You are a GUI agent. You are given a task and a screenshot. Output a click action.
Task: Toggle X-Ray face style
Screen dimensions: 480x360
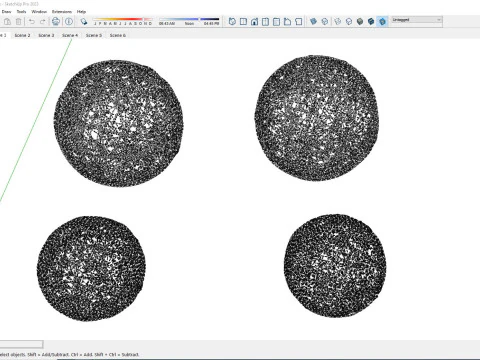(313, 22)
